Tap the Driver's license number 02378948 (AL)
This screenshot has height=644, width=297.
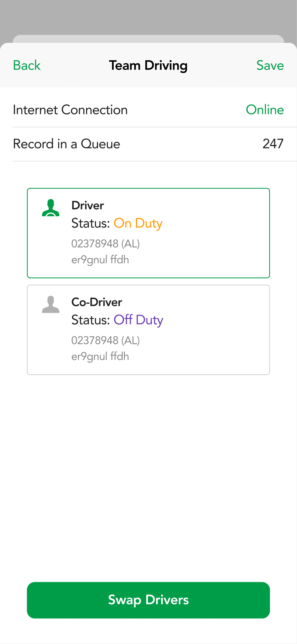105,244
